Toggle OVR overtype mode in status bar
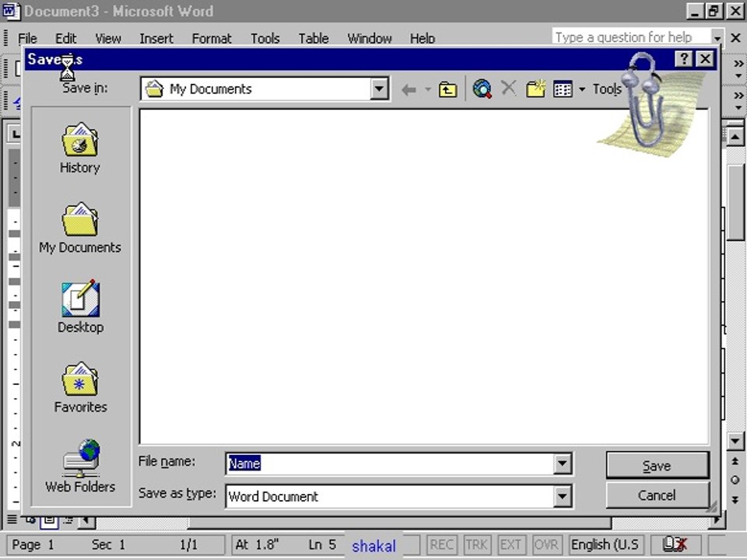 [546, 544]
